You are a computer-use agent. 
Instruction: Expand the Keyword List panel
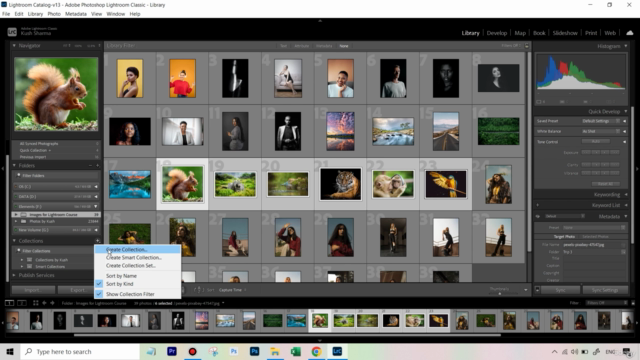click(625, 205)
